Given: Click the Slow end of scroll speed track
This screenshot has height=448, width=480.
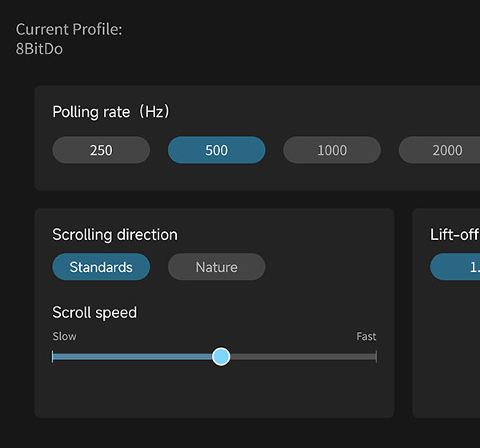Looking at the screenshot, I should pos(53,357).
